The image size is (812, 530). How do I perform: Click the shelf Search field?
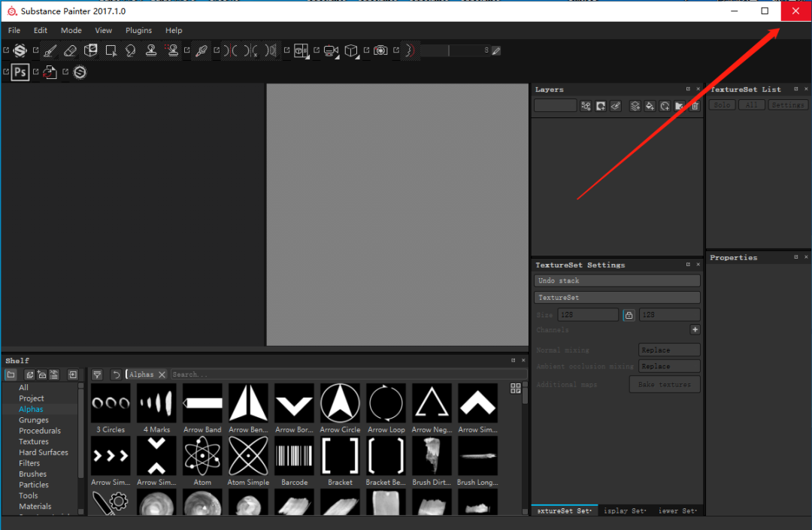[x=348, y=374]
